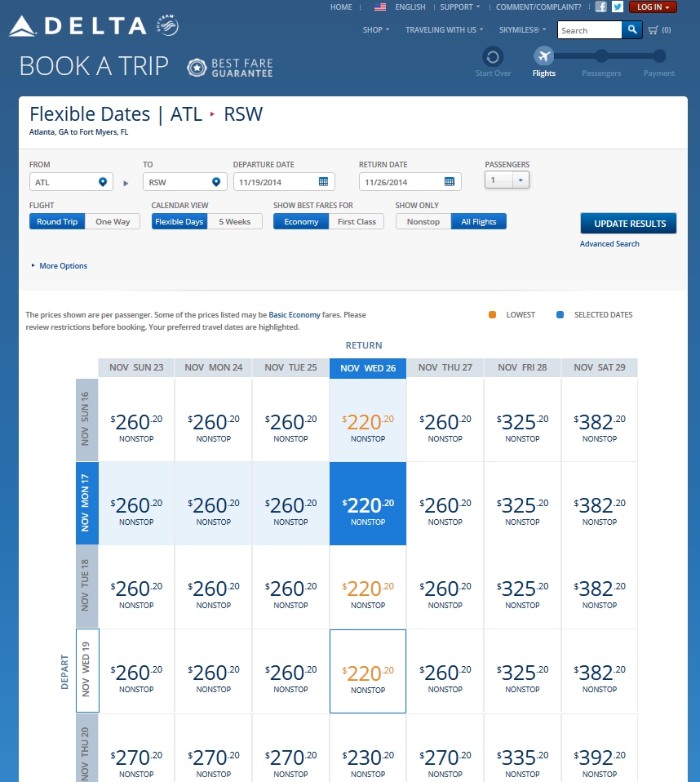Open the Shop menu

[376, 30]
